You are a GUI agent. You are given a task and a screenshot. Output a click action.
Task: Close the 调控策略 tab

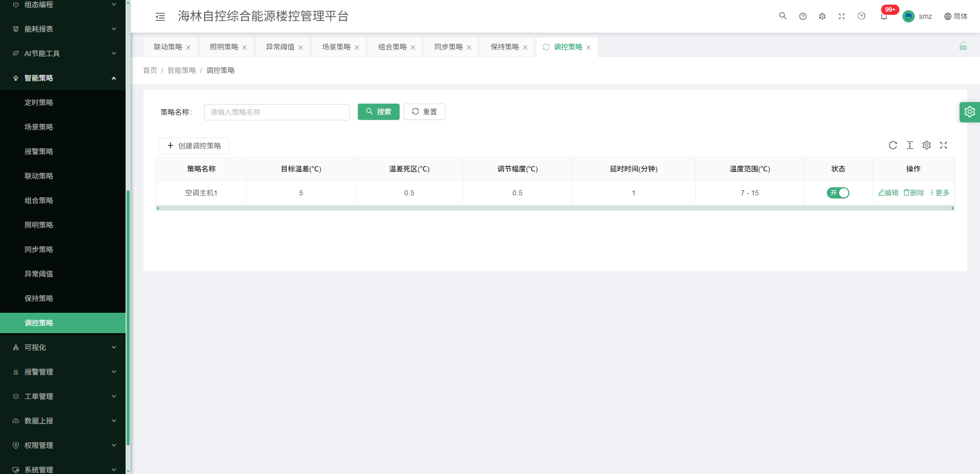click(589, 47)
